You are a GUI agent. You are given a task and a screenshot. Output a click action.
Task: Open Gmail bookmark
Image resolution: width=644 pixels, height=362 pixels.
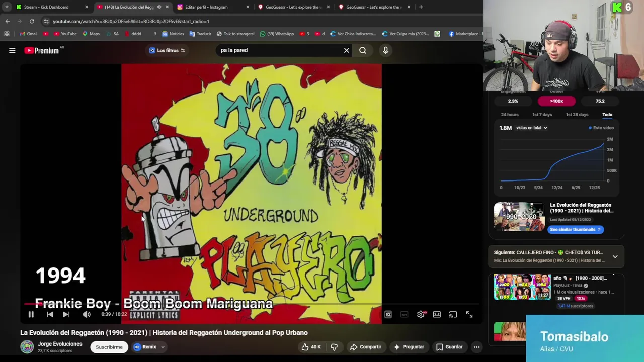pyautogui.click(x=28, y=34)
